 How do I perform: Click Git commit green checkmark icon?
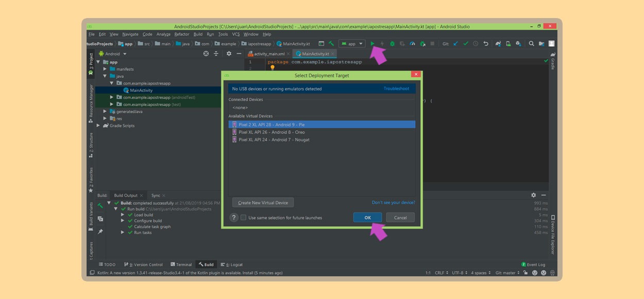tap(466, 44)
